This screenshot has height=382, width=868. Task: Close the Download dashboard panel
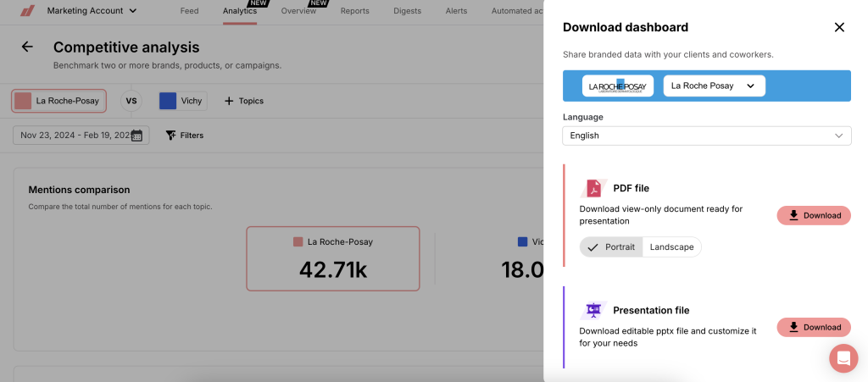click(x=839, y=27)
